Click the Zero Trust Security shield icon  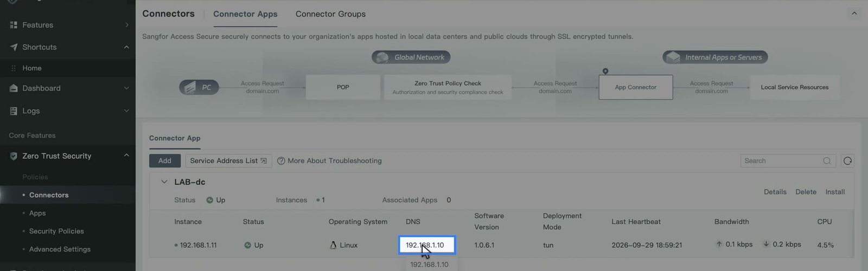click(x=14, y=156)
